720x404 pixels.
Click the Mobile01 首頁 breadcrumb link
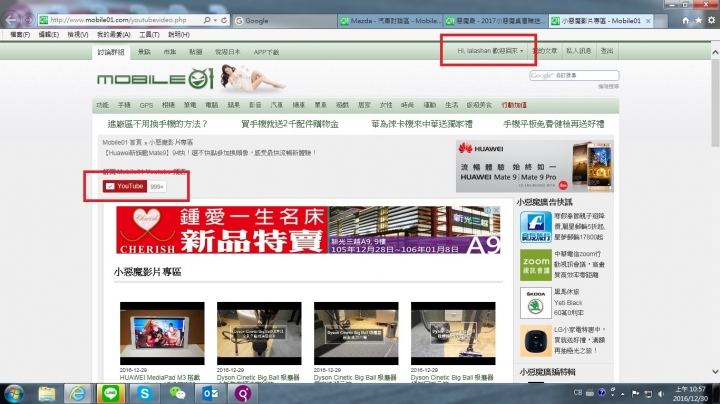click(122, 142)
